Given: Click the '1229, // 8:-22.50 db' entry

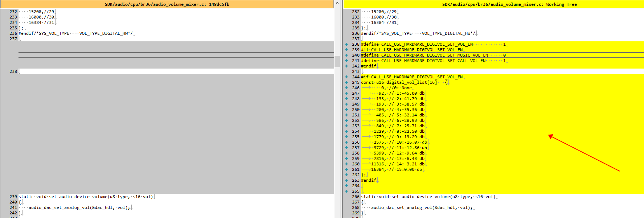Looking at the screenshot, I should click(x=399, y=131).
